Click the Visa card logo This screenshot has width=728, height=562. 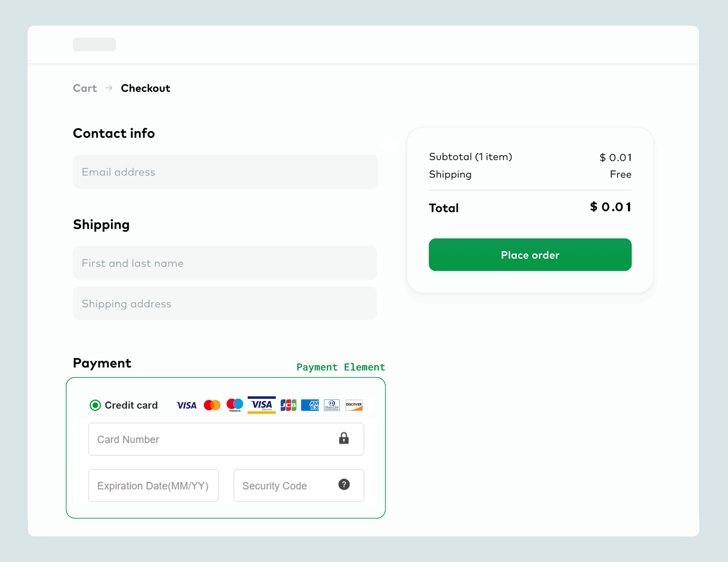(186, 405)
